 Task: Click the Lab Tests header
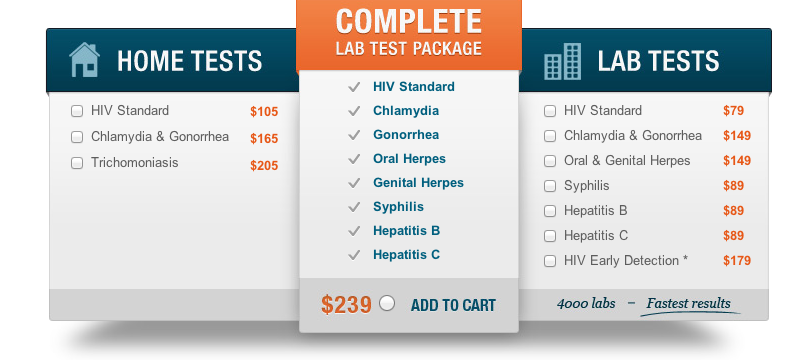(x=658, y=61)
